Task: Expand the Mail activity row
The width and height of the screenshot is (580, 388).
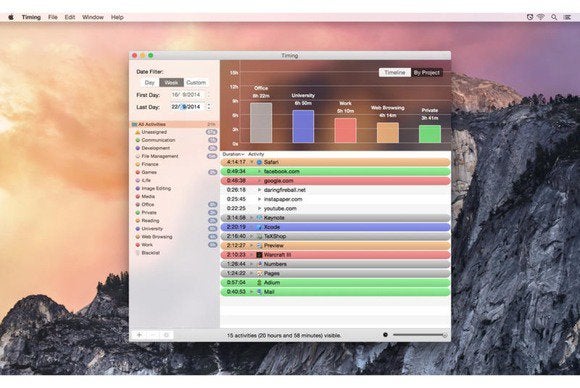Action: pos(252,292)
